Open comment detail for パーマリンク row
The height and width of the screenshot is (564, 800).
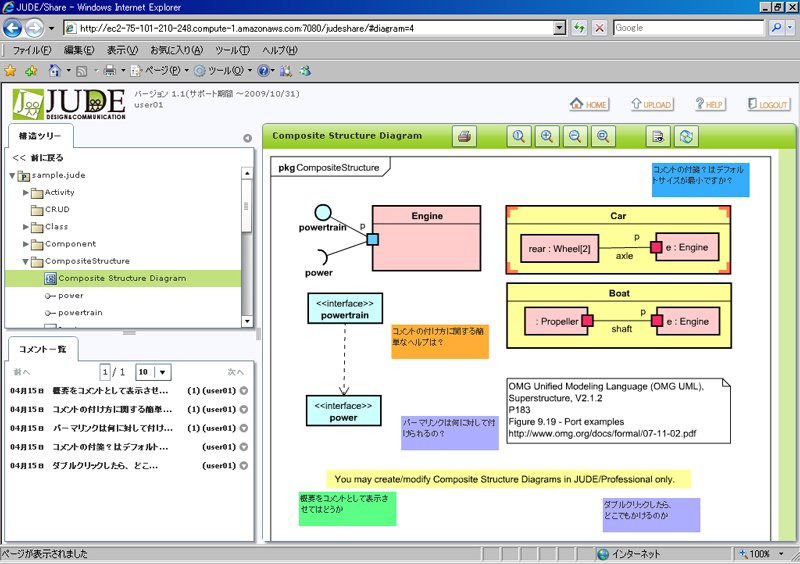pos(244,428)
